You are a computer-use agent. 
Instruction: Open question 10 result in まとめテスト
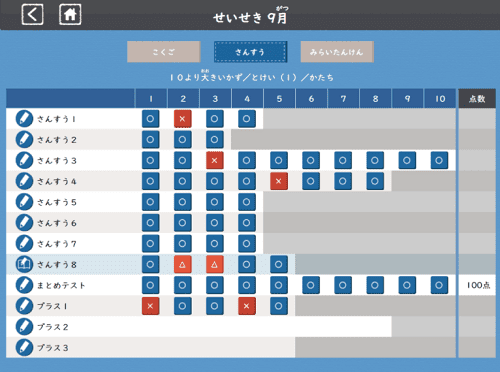point(439,285)
